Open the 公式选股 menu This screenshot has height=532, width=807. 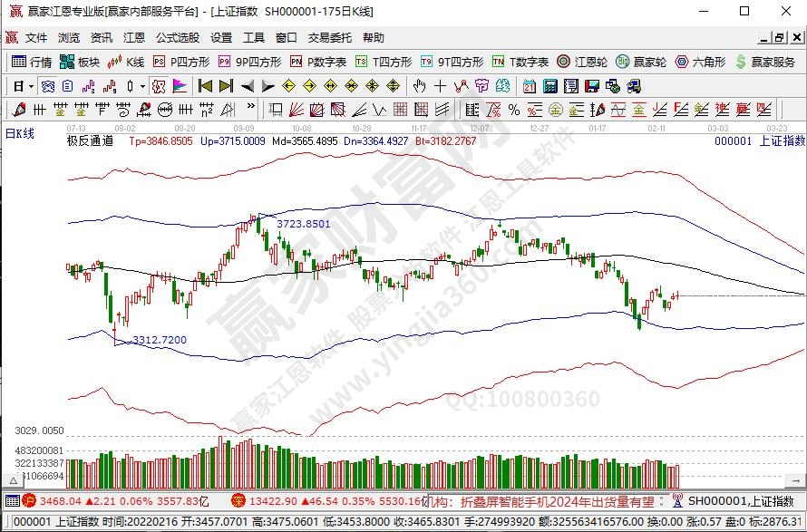coord(178,38)
